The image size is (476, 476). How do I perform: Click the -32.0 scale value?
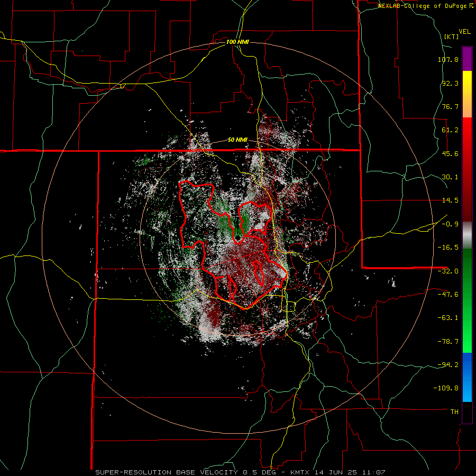pos(448,271)
